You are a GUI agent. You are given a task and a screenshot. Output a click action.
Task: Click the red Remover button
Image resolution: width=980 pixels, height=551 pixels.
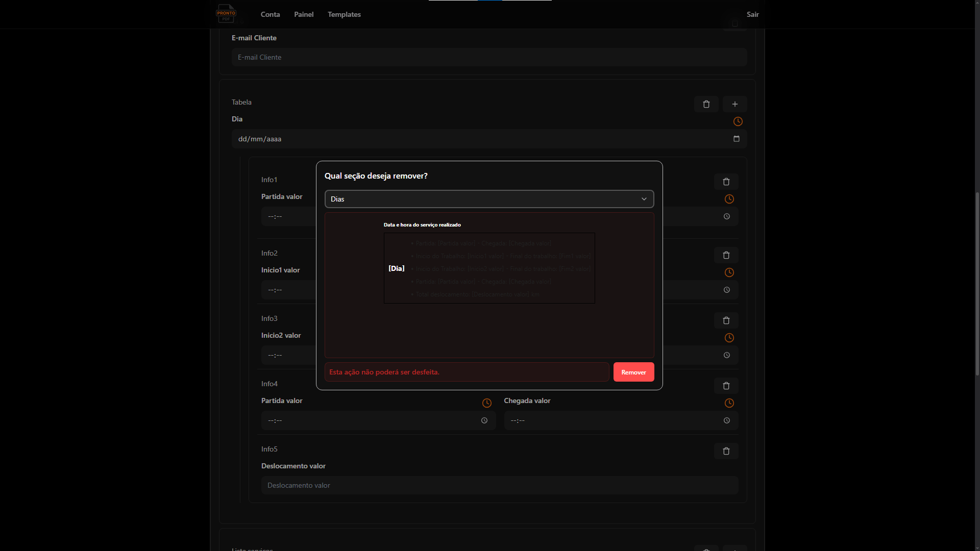[633, 372]
